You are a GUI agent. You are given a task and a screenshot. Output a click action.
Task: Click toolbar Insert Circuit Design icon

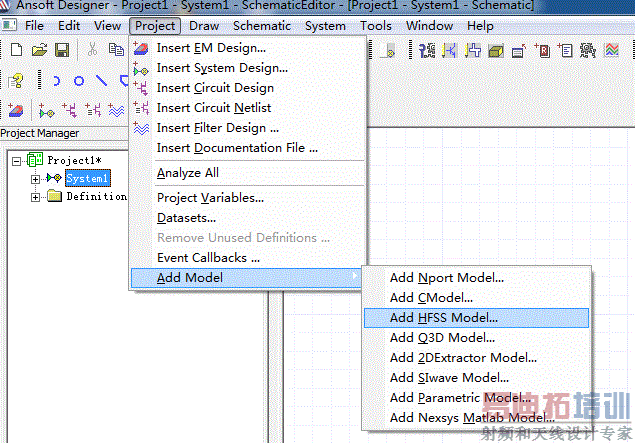[x=69, y=111]
